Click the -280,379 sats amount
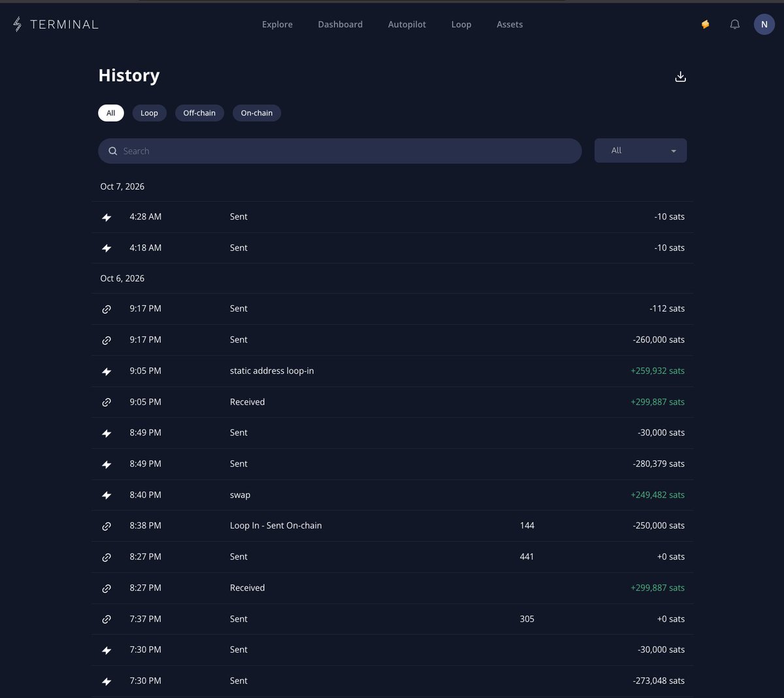The image size is (784, 698). coord(659,464)
